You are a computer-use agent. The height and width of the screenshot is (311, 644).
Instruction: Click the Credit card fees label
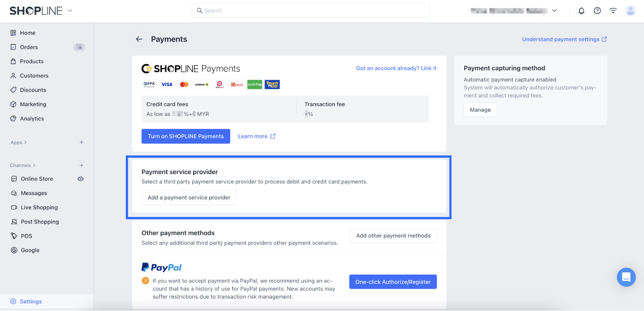[x=167, y=104]
